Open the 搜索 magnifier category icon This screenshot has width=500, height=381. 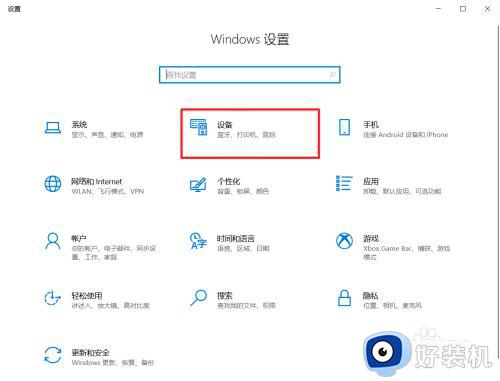pos(199,298)
